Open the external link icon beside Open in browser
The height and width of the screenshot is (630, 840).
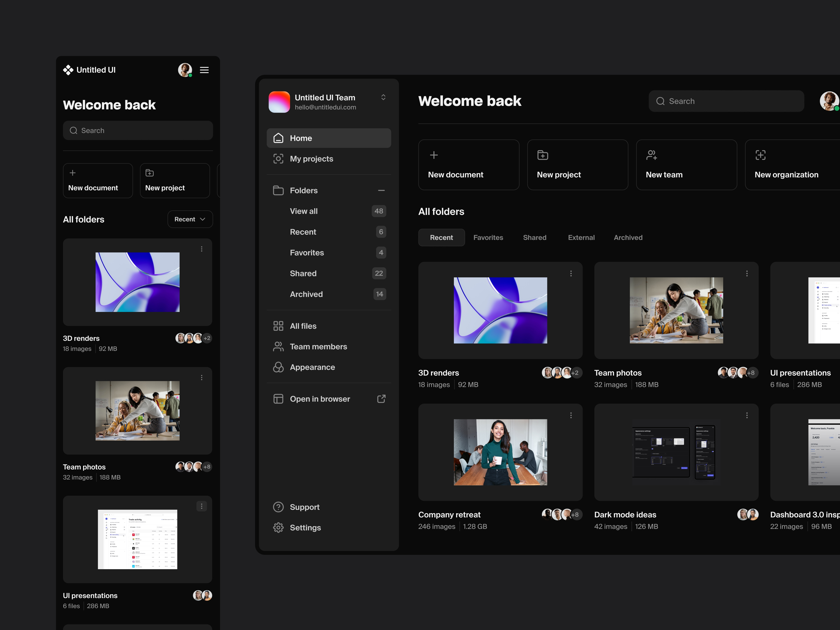pyautogui.click(x=381, y=399)
